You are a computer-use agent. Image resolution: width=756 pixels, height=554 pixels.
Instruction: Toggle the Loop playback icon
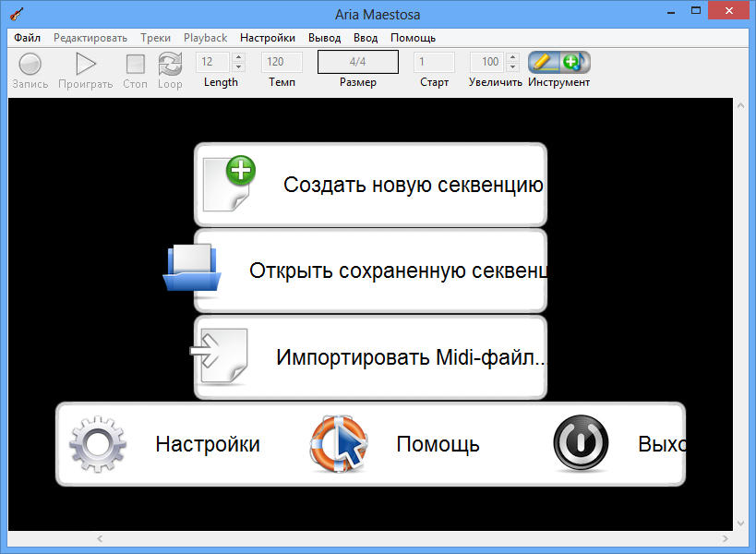170,64
